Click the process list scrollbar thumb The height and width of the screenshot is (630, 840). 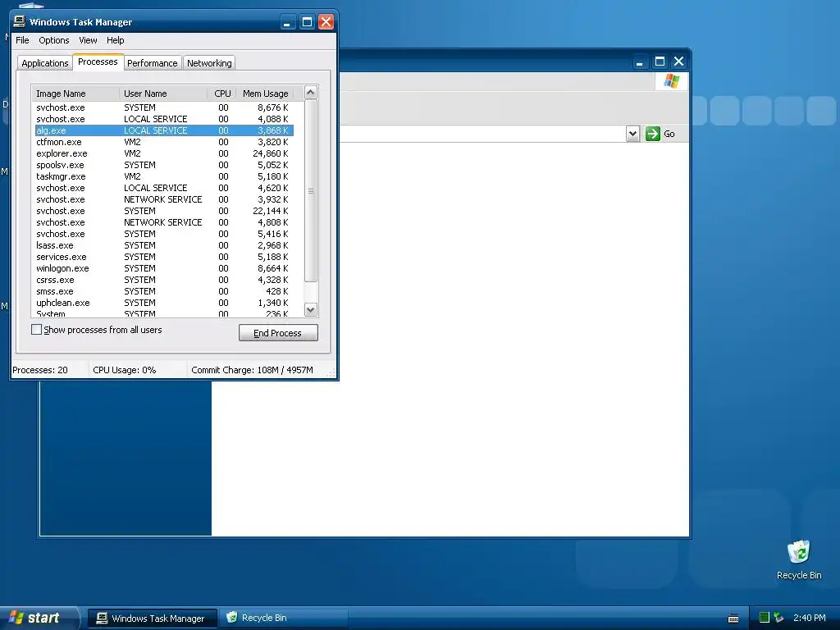pos(311,190)
